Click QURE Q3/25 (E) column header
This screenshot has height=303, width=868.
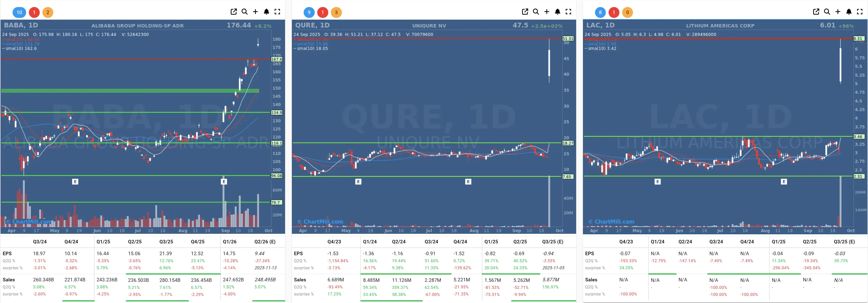click(553, 242)
